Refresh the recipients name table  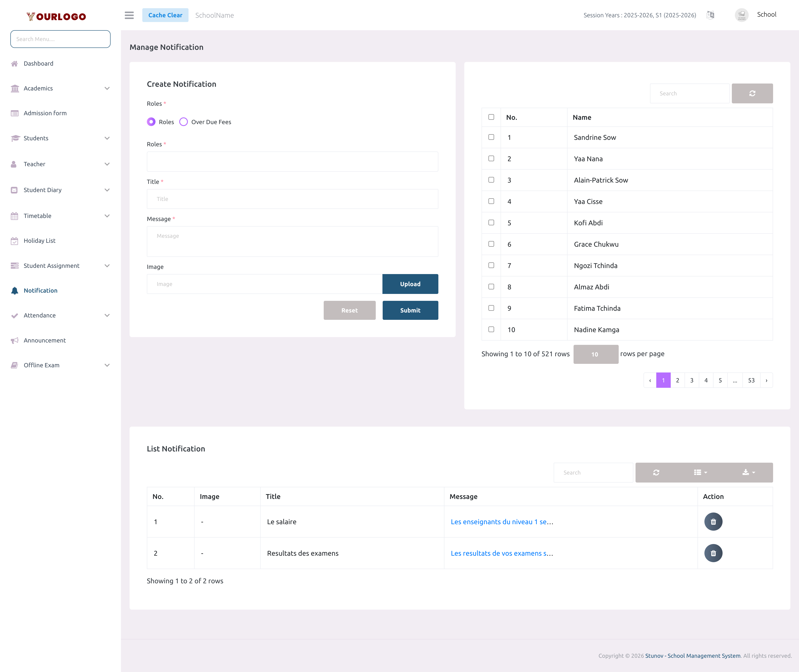[x=752, y=93]
